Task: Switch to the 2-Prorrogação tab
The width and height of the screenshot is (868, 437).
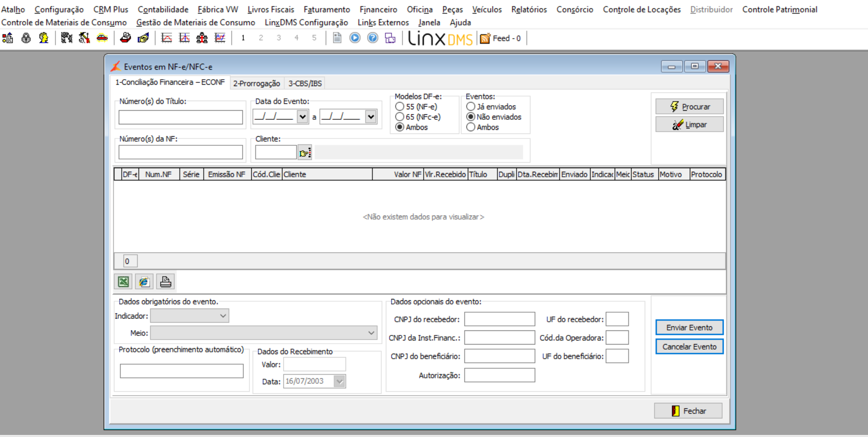Action: coord(257,83)
